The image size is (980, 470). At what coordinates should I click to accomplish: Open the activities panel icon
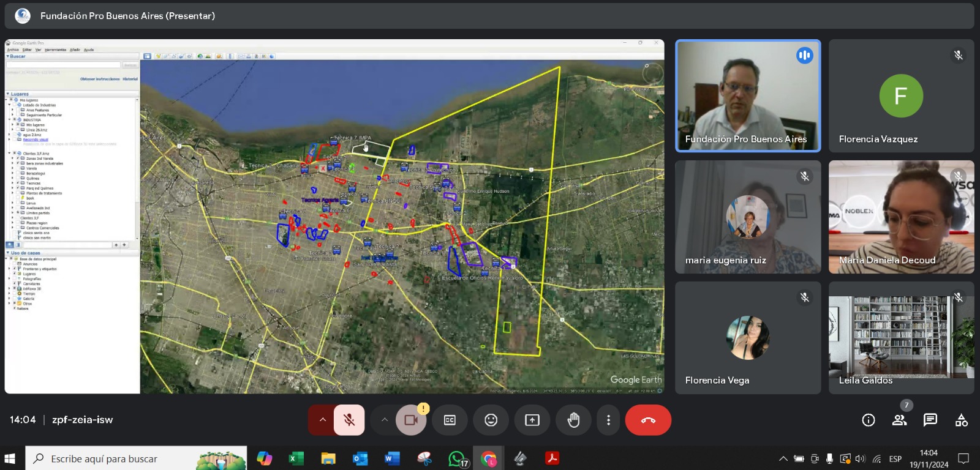pyautogui.click(x=962, y=420)
